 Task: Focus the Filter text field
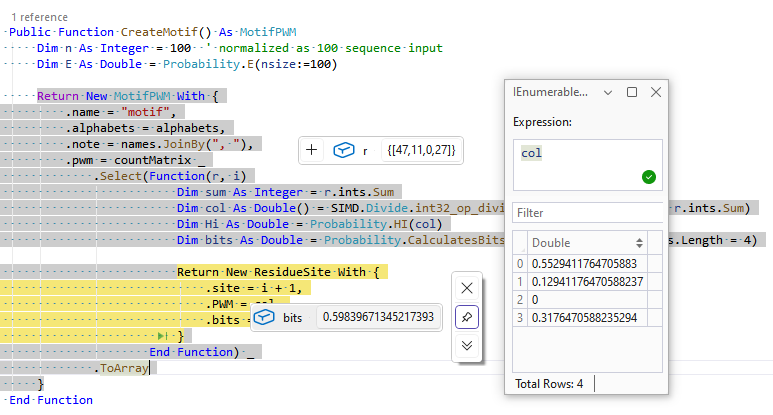587,213
